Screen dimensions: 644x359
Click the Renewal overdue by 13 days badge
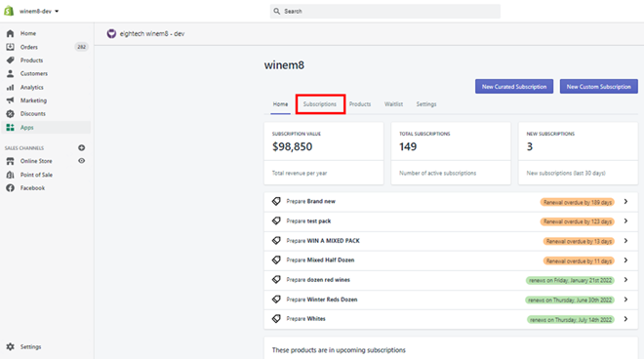(579, 242)
